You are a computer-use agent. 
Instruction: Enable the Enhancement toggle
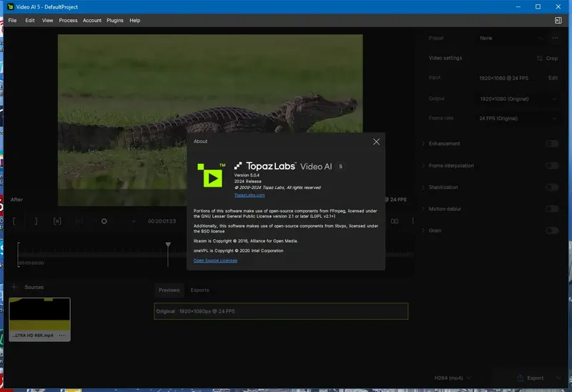(x=552, y=144)
